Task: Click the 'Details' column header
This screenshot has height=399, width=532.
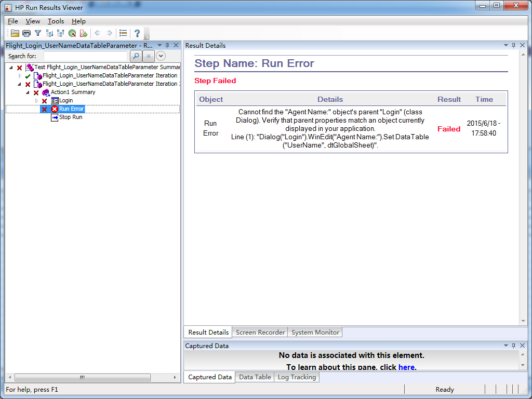Action: 330,99
